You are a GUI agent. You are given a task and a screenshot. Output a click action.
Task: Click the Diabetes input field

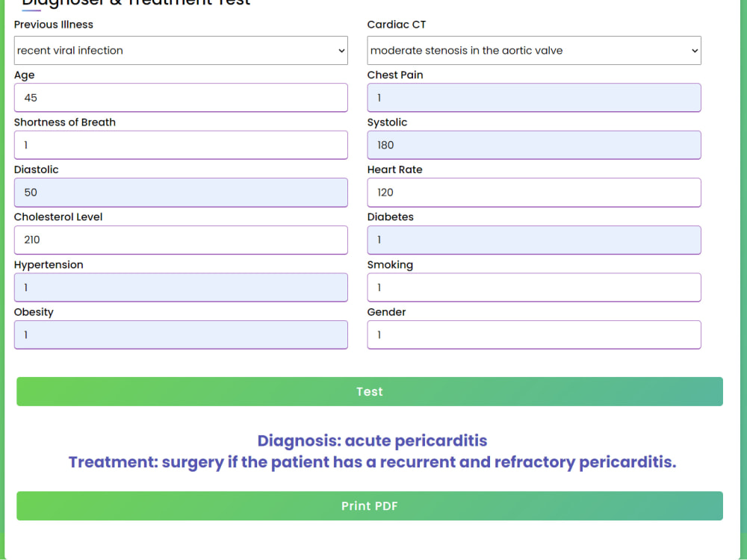(533, 240)
